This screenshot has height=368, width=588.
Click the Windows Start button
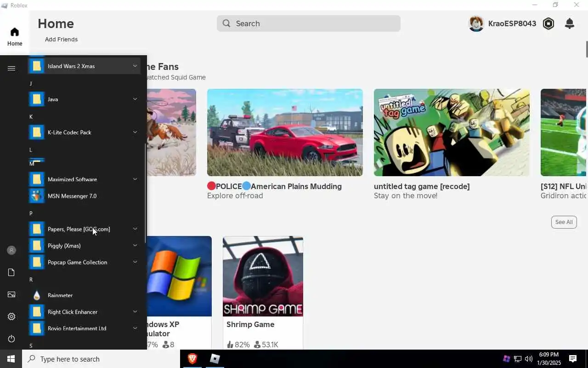(x=11, y=359)
